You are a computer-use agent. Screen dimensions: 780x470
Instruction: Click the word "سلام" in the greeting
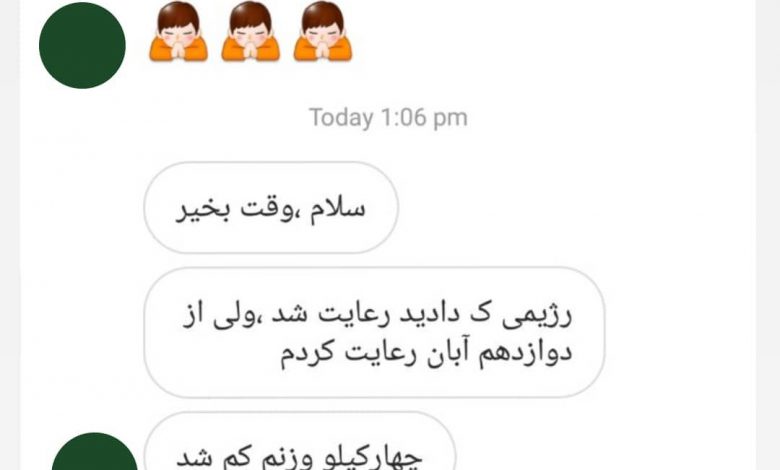tap(338, 209)
